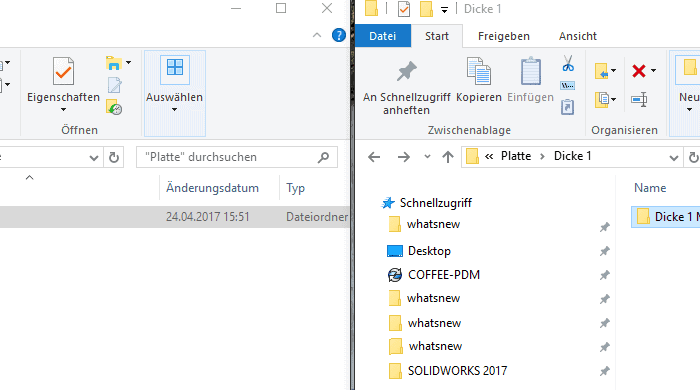Click the Umbenennen icon in Organisieren
Screen dimensions: 700x390
pos(639,99)
